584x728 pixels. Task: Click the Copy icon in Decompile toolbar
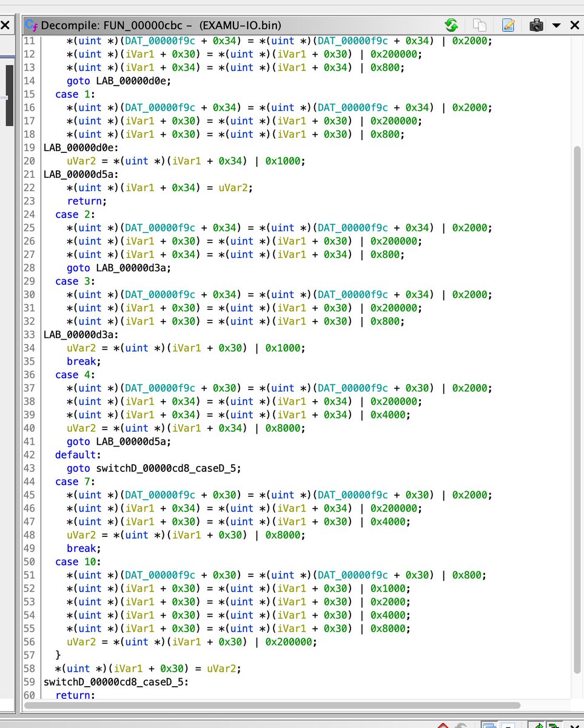click(480, 25)
